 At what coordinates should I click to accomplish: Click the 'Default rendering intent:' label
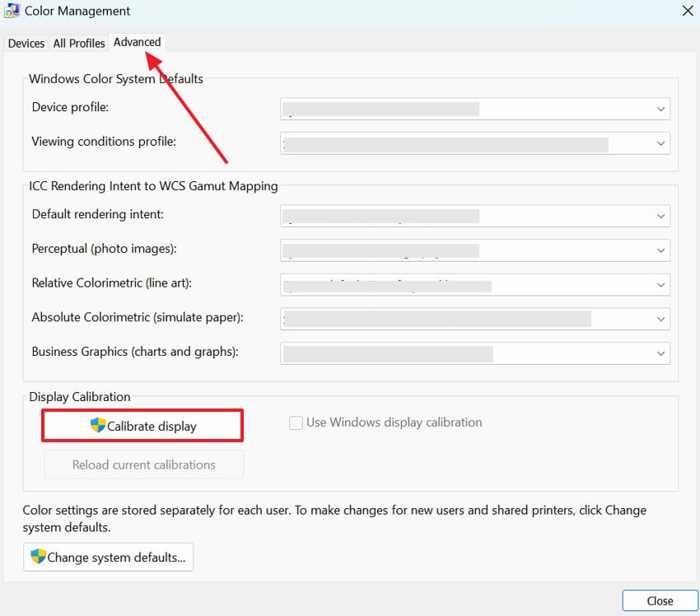(98, 214)
